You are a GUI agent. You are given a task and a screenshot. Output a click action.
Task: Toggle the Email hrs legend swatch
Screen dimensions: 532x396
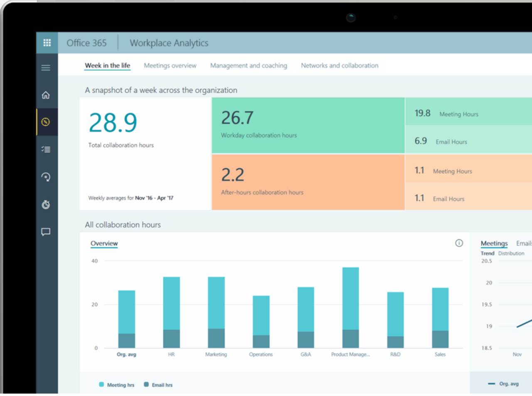point(147,385)
